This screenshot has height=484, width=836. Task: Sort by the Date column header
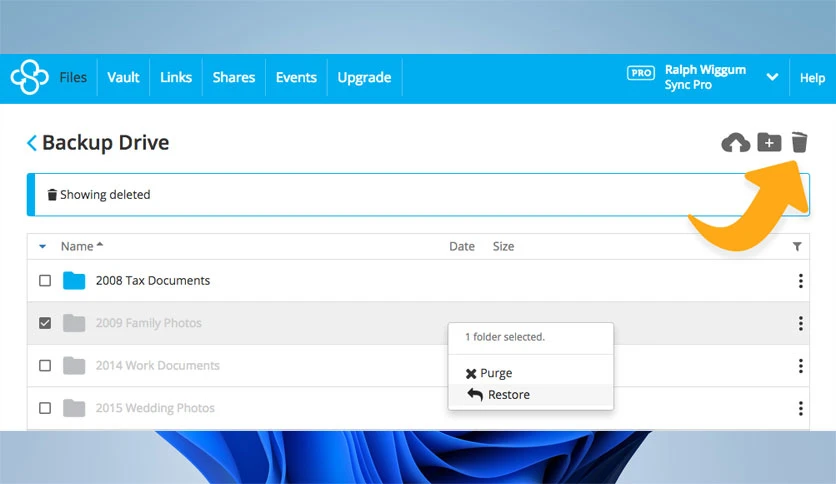click(x=462, y=246)
